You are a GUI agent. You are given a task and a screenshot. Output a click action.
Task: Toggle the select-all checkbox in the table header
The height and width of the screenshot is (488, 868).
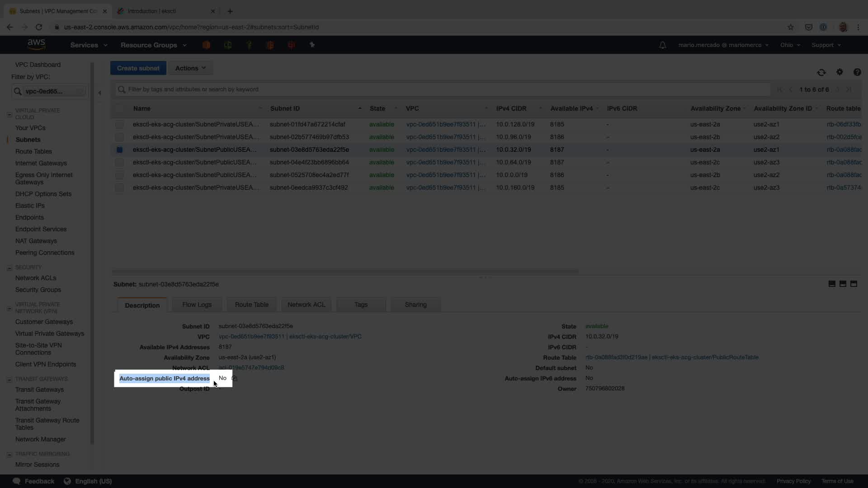point(119,108)
